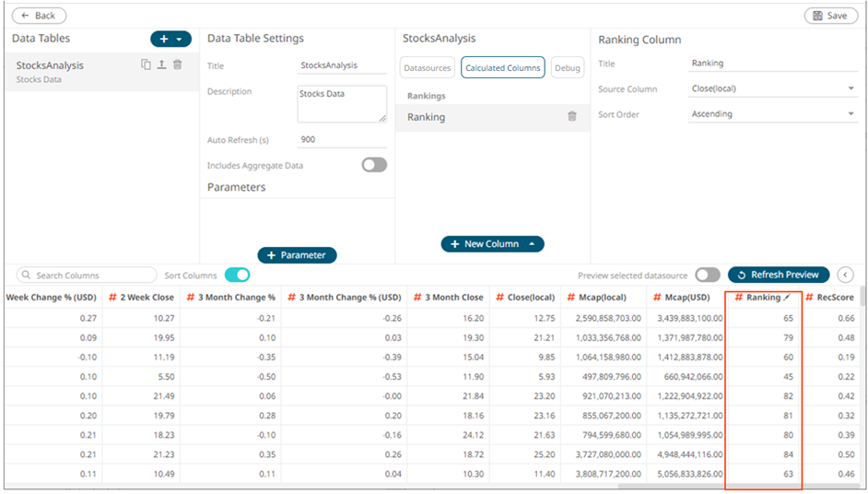
Task: Collapse the preview panel with chevron button
Action: (845, 275)
